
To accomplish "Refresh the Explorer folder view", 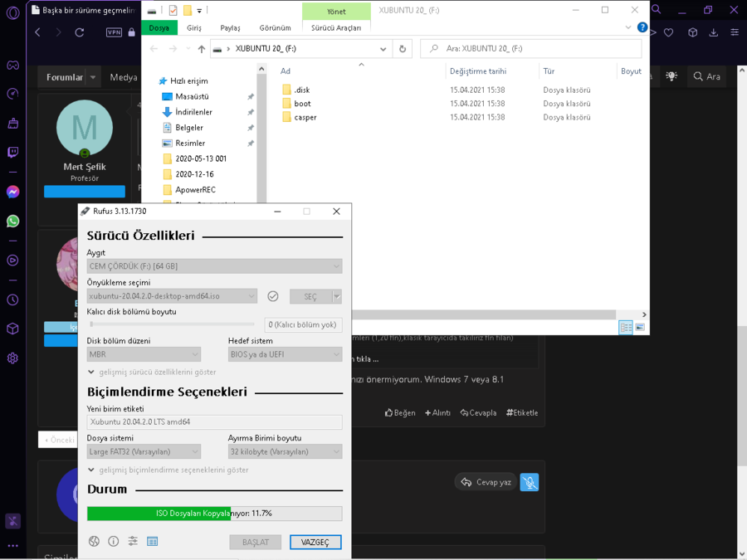I will pyautogui.click(x=403, y=49).
